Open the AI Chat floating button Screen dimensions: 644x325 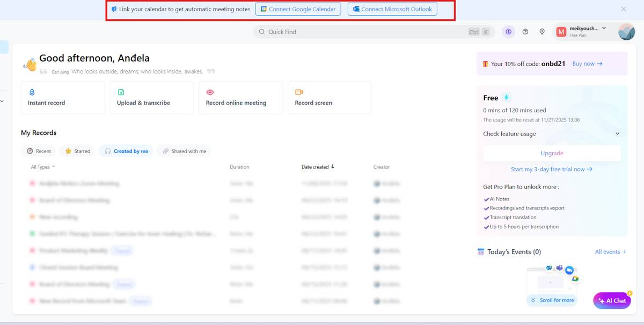[x=612, y=301]
